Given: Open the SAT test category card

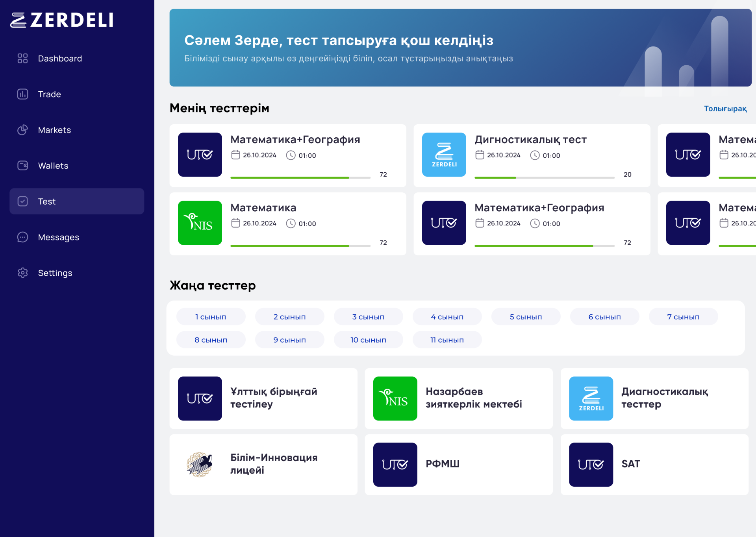Looking at the screenshot, I should [654, 465].
